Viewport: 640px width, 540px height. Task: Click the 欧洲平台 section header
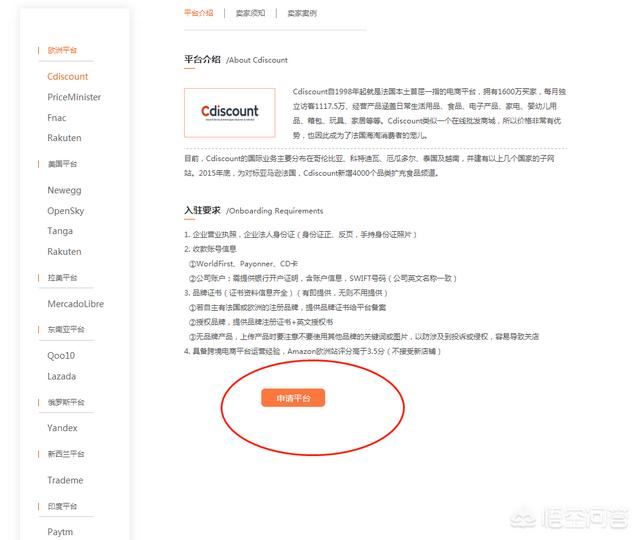[x=62, y=50]
